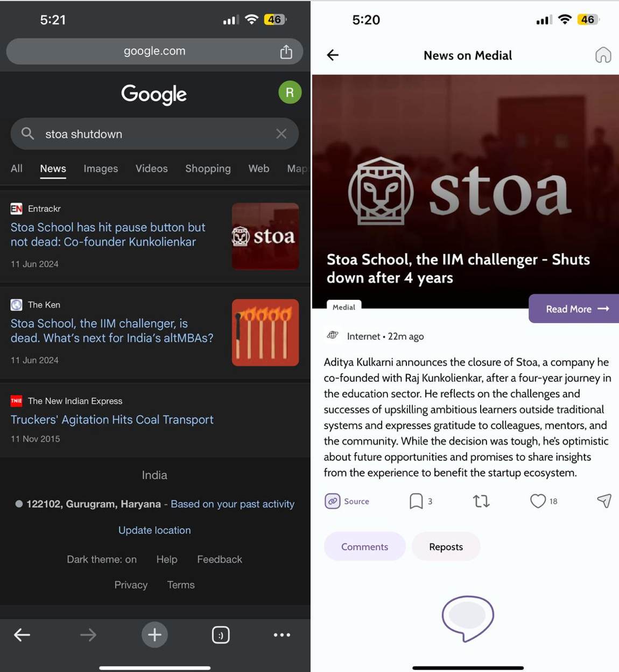Tap the share icon in address bar
This screenshot has width=619, height=672.
[286, 52]
